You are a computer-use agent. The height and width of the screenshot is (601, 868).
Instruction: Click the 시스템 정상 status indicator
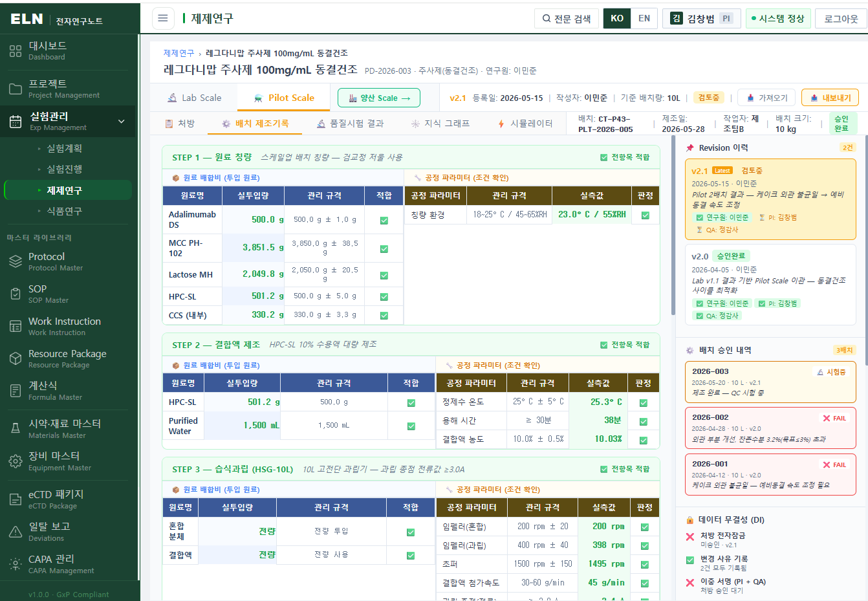777,18
